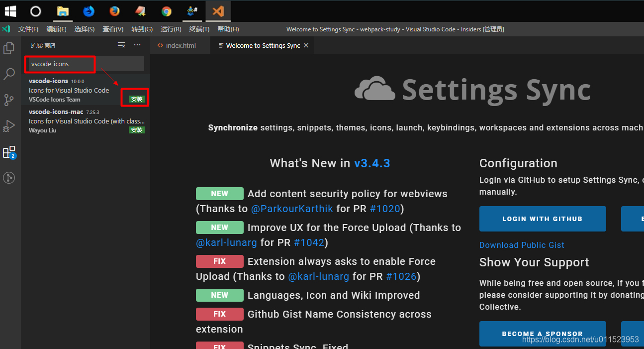The height and width of the screenshot is (349, 644).
Task: Open @karl-lunarg link beside PR #1042
Action: 226,242
